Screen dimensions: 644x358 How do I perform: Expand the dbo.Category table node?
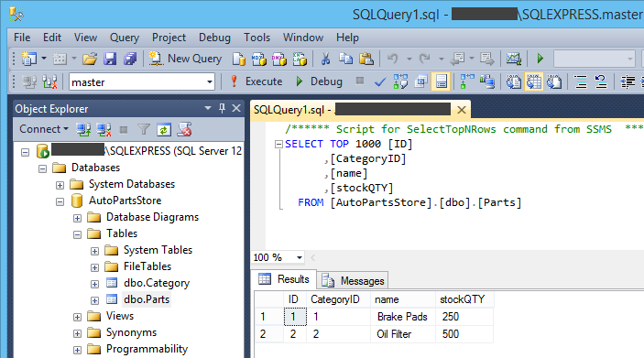coord(94,284)
